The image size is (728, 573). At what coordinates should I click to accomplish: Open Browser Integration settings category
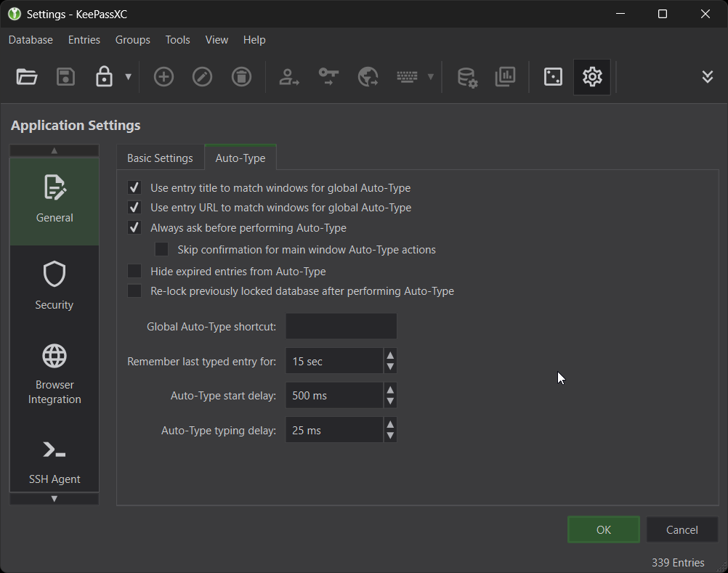tap(54, 375)
